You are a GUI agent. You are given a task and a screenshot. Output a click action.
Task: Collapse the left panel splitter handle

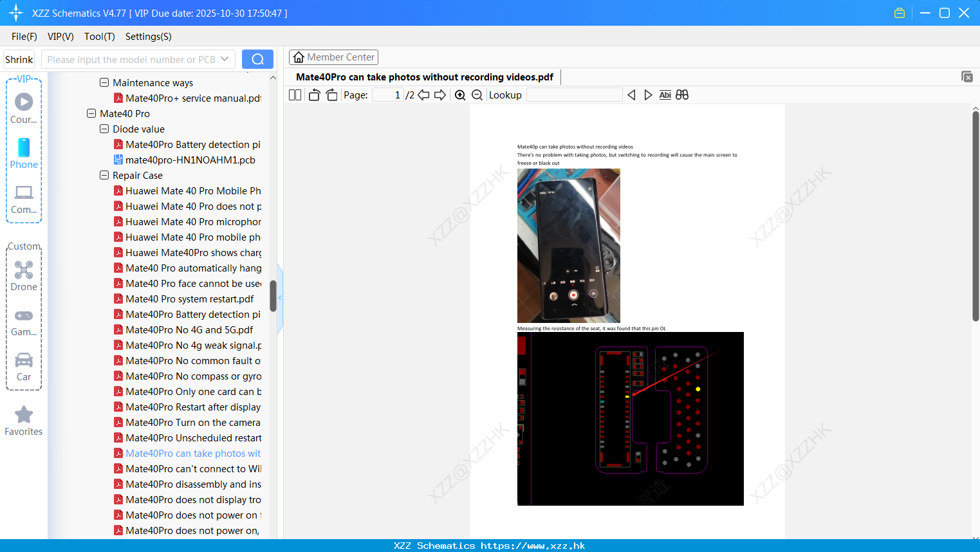[x=280, y=298]
